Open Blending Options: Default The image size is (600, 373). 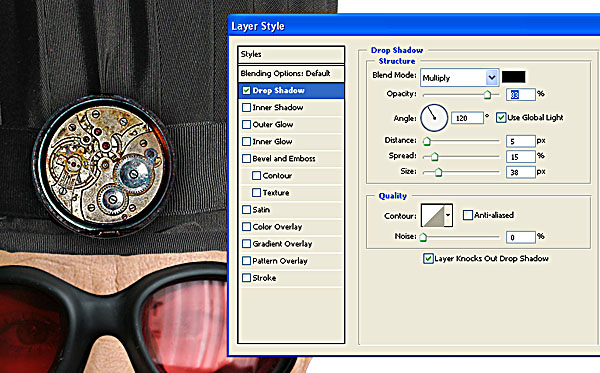click(291, 73)
